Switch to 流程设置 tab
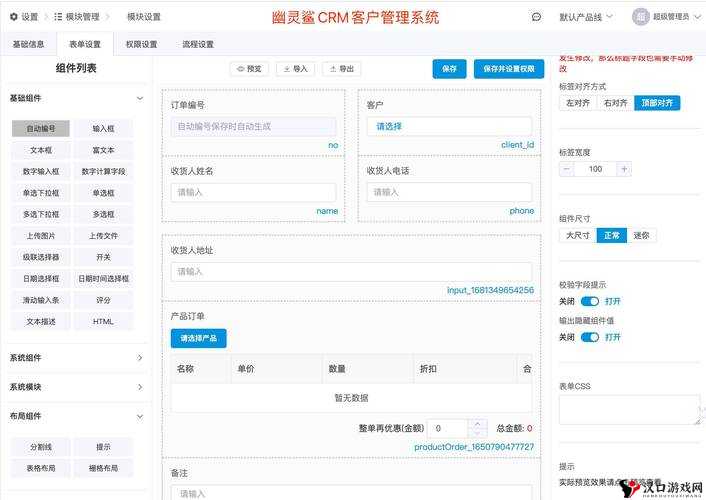The width and height of the screenshot is (706, 500). tap(198, 44)
